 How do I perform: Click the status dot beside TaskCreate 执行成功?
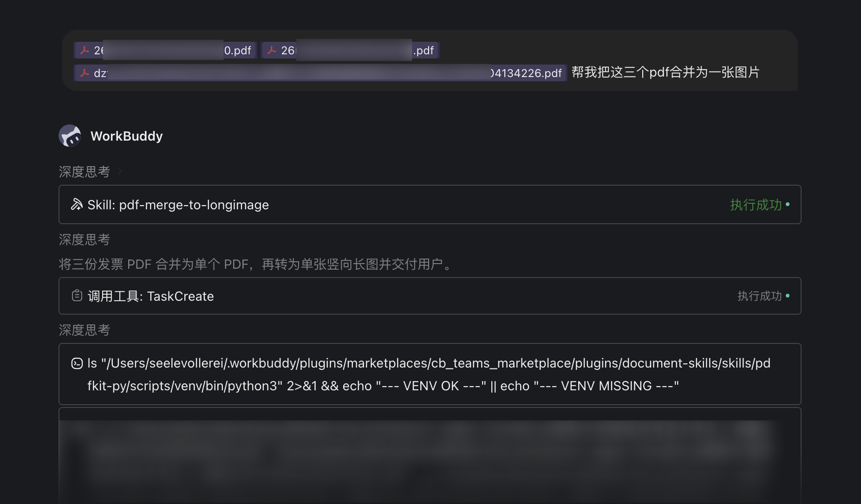click(788, 296)
